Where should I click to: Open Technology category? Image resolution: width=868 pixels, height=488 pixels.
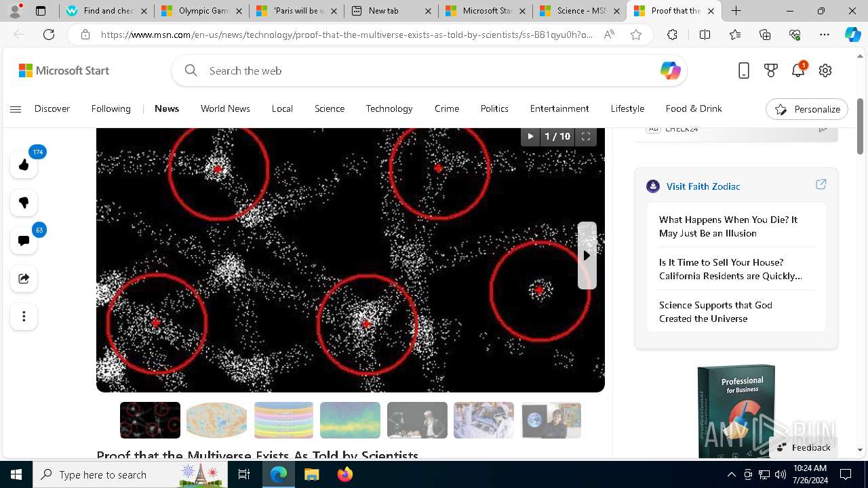389,108
